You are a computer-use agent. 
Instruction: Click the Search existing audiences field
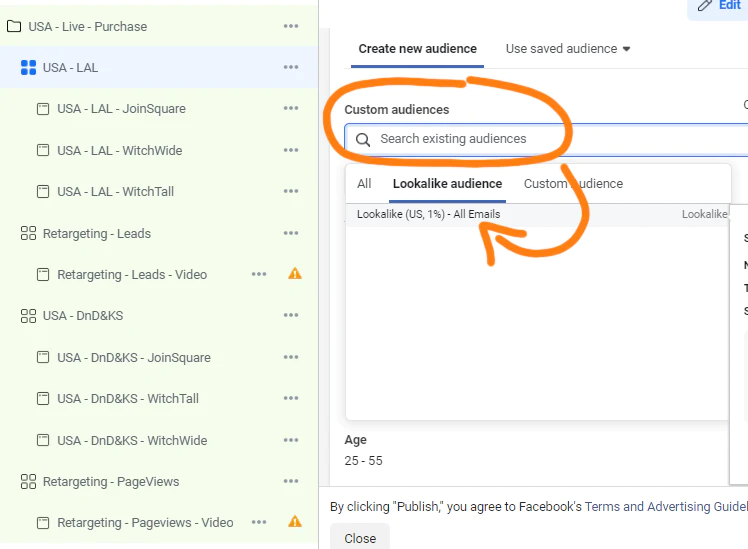(x=546, y=139)
